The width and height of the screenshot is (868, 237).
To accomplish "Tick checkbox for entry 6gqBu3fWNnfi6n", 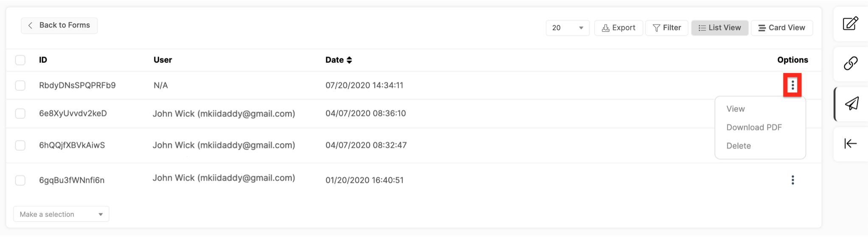I will click(x=20, y=180).
